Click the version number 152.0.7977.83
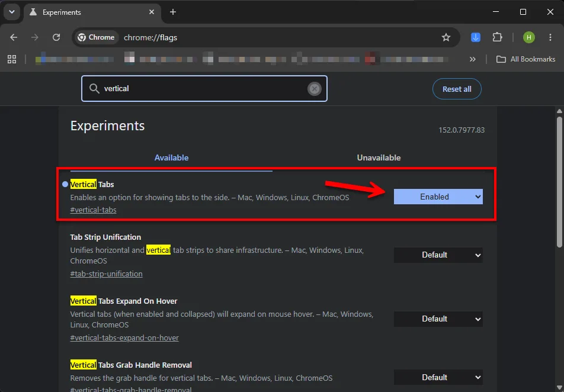 [x=462, y=130]
